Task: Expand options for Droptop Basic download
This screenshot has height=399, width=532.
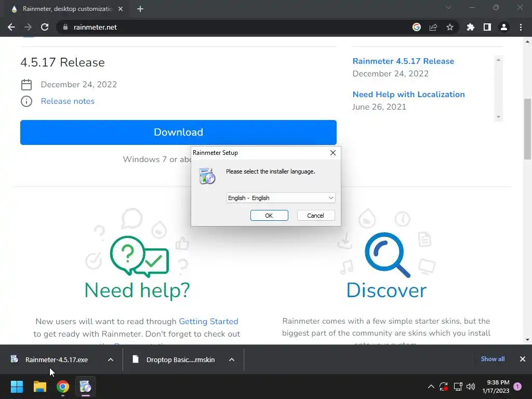Action: point(232,360)
